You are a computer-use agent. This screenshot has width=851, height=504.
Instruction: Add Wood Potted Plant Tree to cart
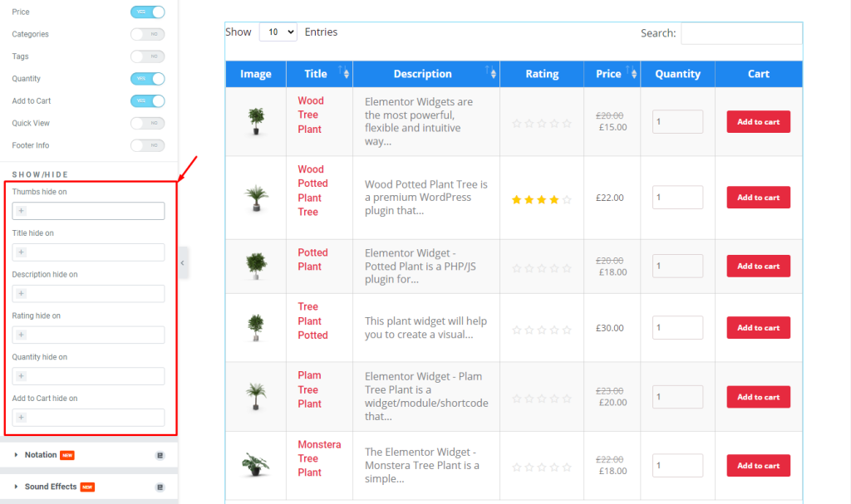[758, 198]
